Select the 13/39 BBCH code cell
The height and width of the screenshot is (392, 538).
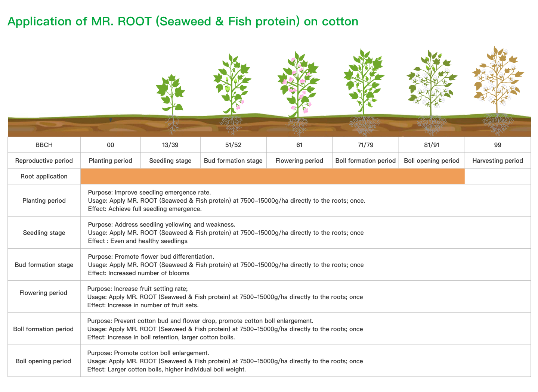coord(170,145)
